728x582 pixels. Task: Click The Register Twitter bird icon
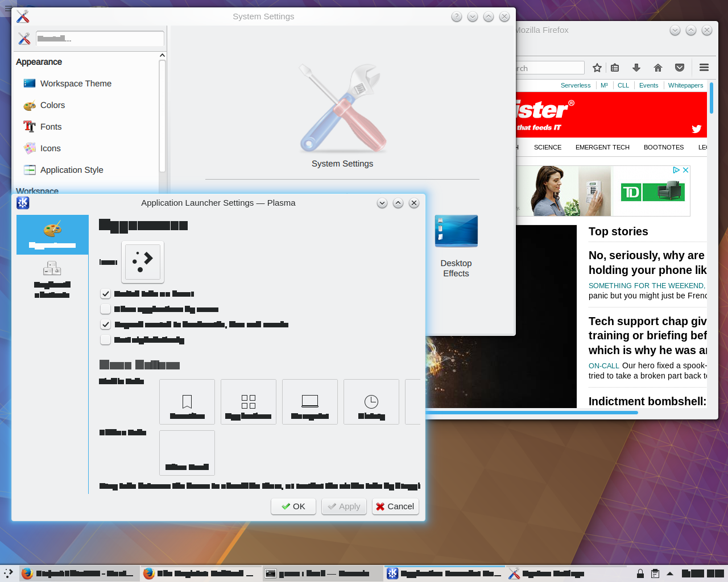pyautogui.click(x=697, y=129)
